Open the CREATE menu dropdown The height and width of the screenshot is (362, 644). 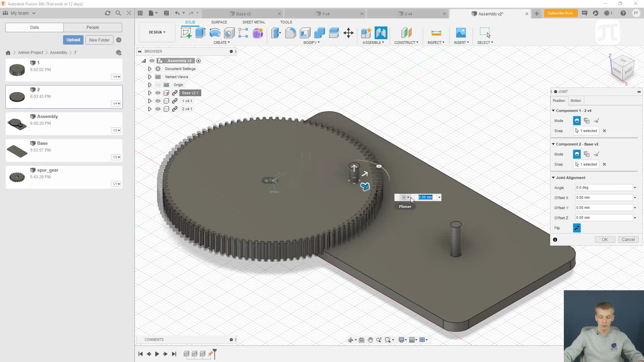[221, 43]
